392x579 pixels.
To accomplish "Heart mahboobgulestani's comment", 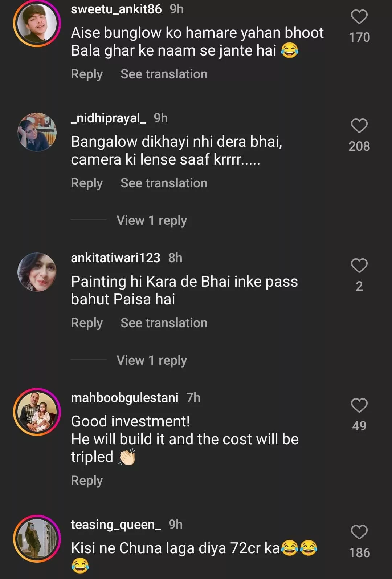I will [359, 406].
